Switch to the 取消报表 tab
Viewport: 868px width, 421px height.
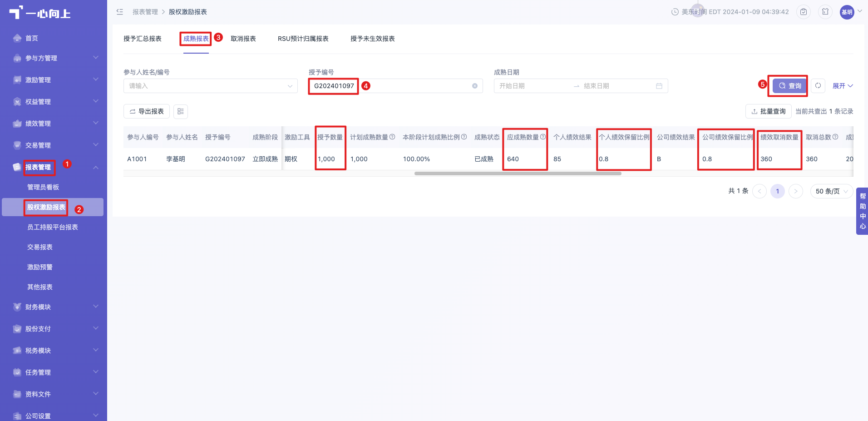tap(243, 39)
